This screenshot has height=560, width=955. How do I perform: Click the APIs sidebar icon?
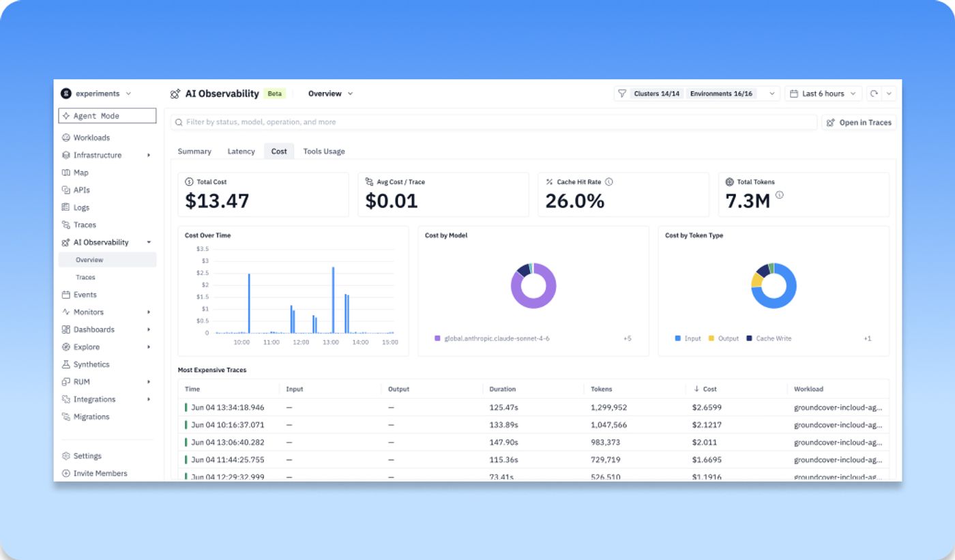[66, 190]
